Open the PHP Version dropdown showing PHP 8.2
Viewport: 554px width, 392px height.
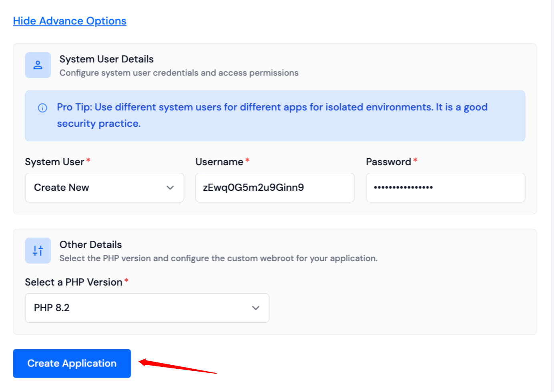(x=147, y=308)
